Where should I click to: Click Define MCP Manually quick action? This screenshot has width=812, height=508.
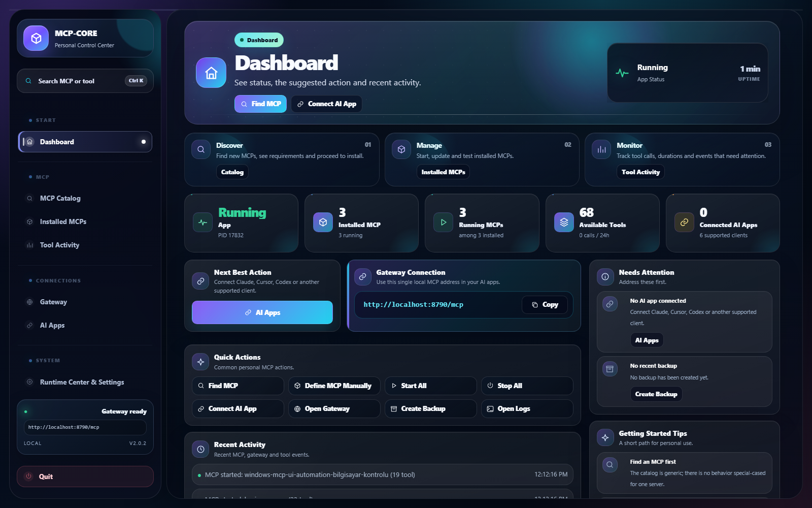[x=334, y=386]
